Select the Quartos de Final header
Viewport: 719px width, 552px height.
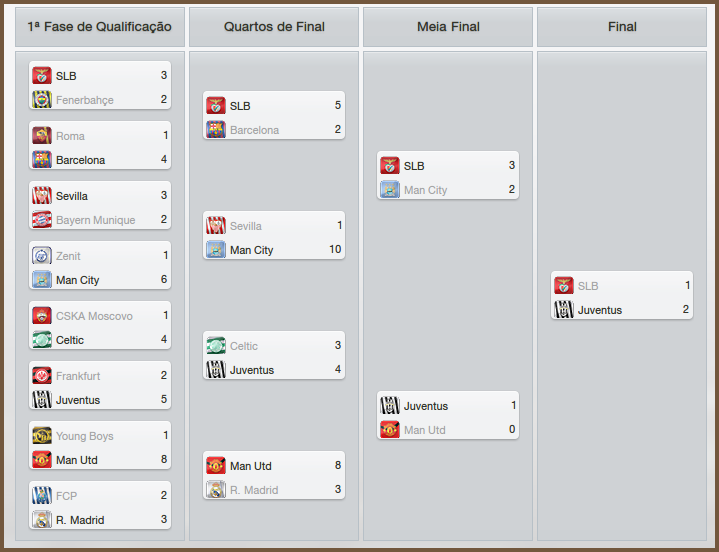(274, 27)
